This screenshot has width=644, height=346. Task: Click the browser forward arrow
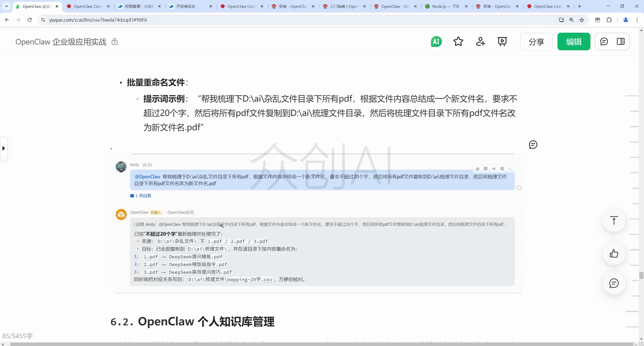point(18,20)
